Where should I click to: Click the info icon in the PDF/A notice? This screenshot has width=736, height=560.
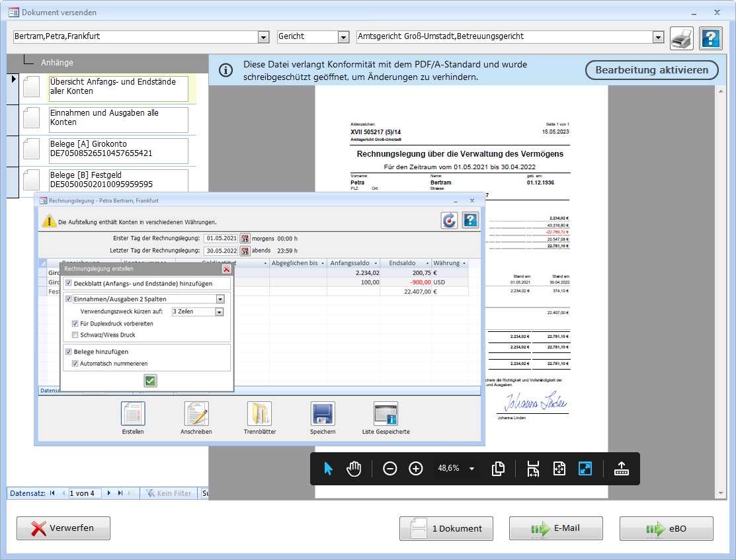pyautogui.click(x=225, y=70)
